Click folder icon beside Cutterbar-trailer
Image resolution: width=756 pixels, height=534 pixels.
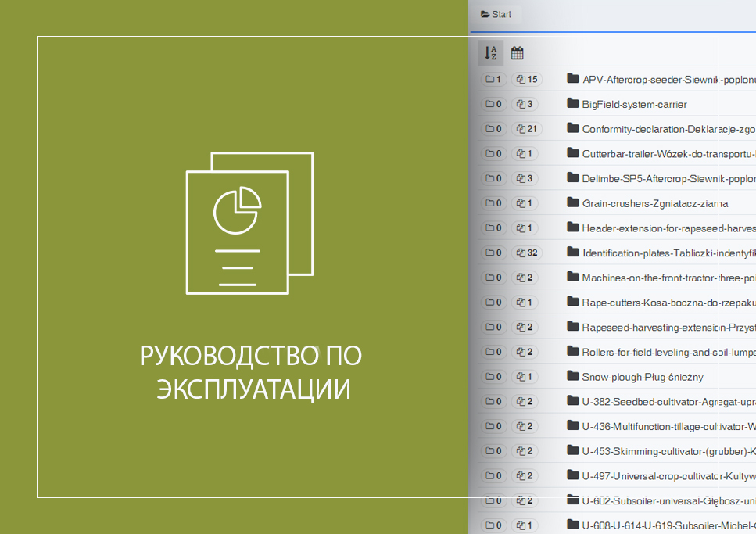[x=573, y=152]
